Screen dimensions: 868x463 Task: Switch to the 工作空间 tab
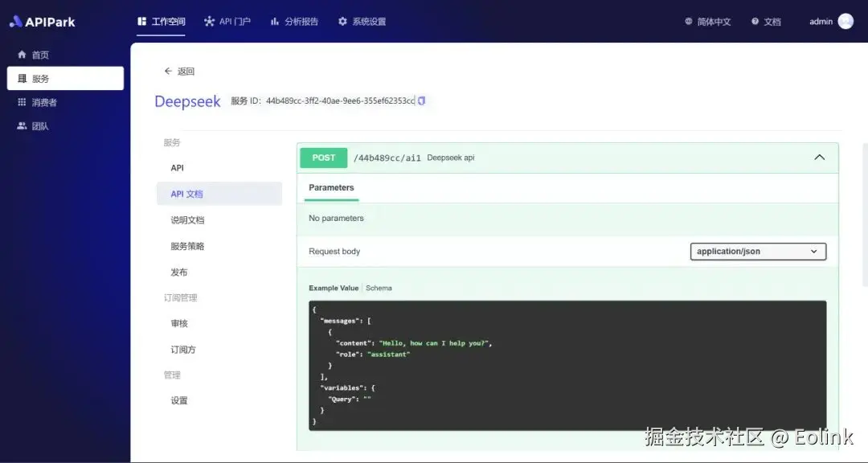tap(161, 22)
